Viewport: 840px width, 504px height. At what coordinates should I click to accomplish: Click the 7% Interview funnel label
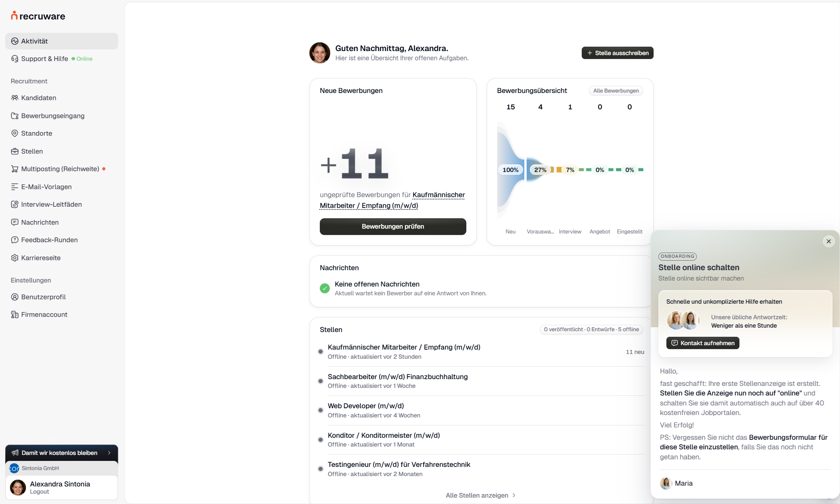[x=570, y=170]
